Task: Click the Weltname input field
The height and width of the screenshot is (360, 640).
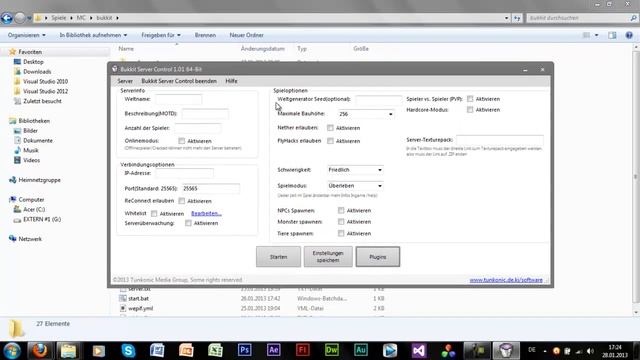Action: tap(178, 99)
